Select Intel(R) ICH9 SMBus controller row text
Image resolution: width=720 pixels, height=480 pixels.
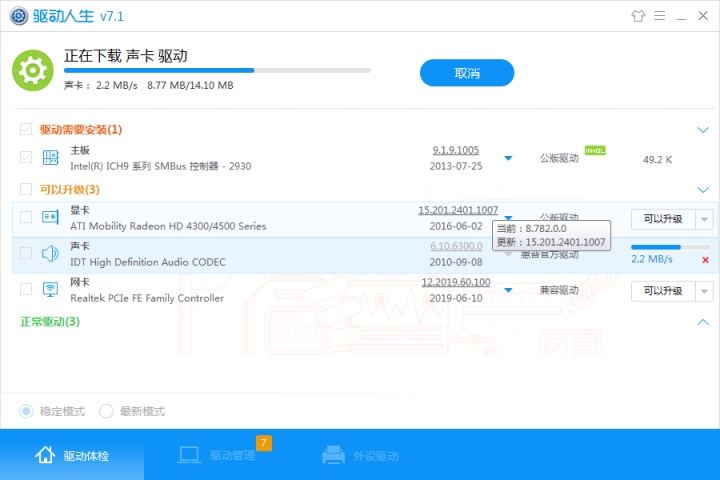click(160, 166)
